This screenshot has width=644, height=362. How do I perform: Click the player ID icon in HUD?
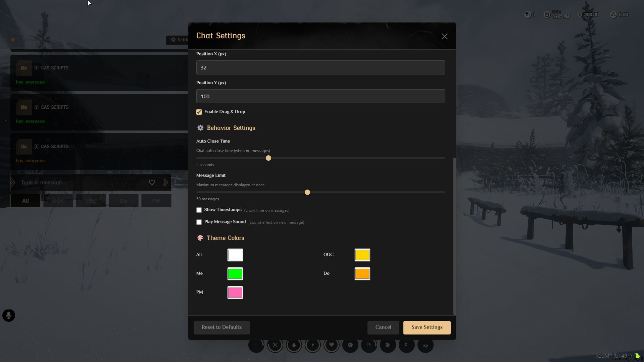pos(528,14)
